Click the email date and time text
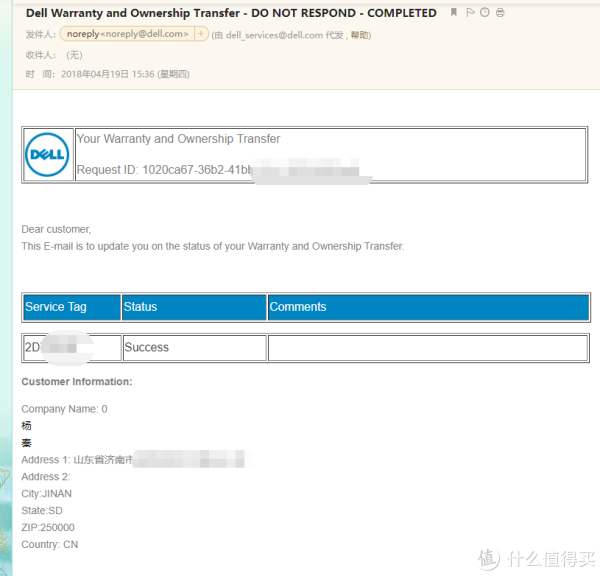Viewport: 600px width, 576px height. coord(125,74)
